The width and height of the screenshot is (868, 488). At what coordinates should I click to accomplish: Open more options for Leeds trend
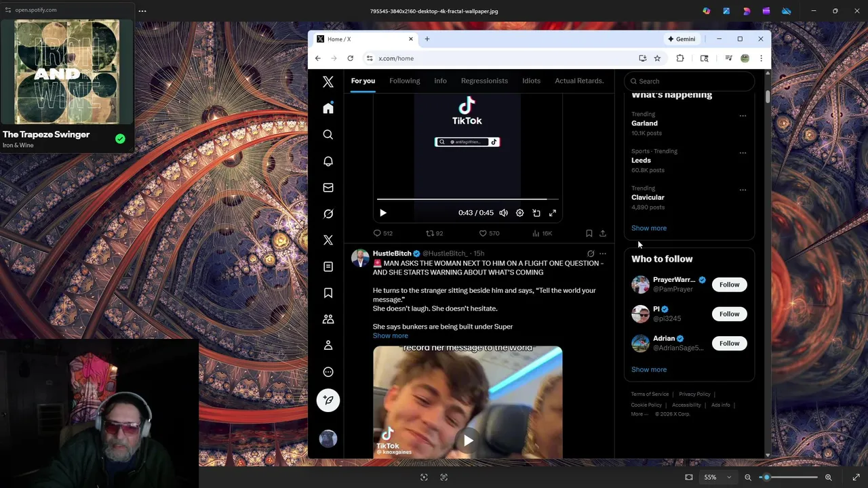click(x=743, y=153)
